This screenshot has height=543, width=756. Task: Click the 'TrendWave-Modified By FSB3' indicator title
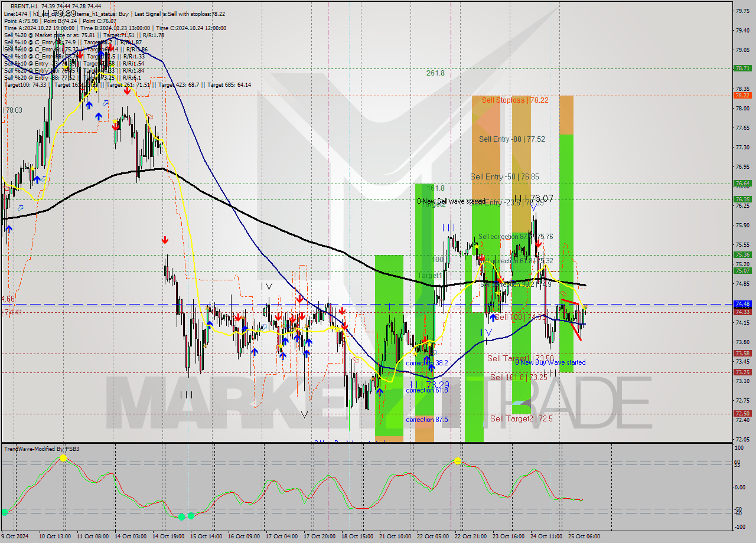pyautogui.click(x=42, y=449)
